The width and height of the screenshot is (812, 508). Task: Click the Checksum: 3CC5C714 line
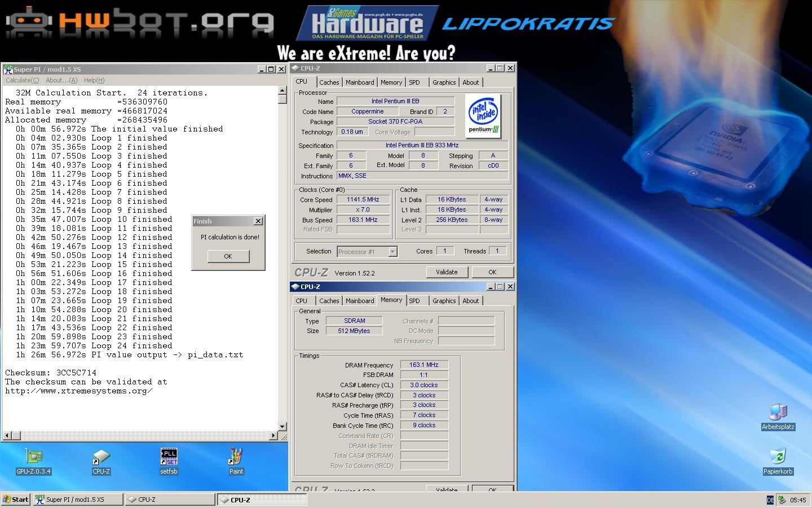click(51, 373)
